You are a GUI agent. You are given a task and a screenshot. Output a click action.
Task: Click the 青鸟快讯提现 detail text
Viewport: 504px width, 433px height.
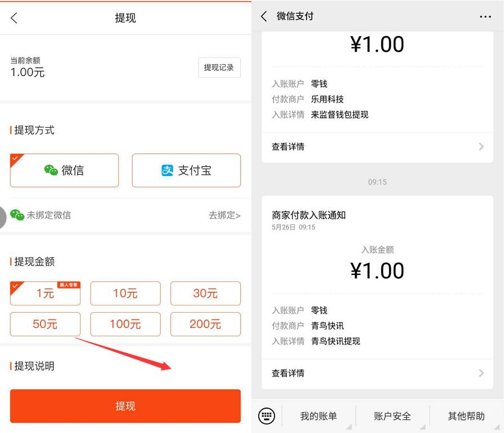pos(335,341)
